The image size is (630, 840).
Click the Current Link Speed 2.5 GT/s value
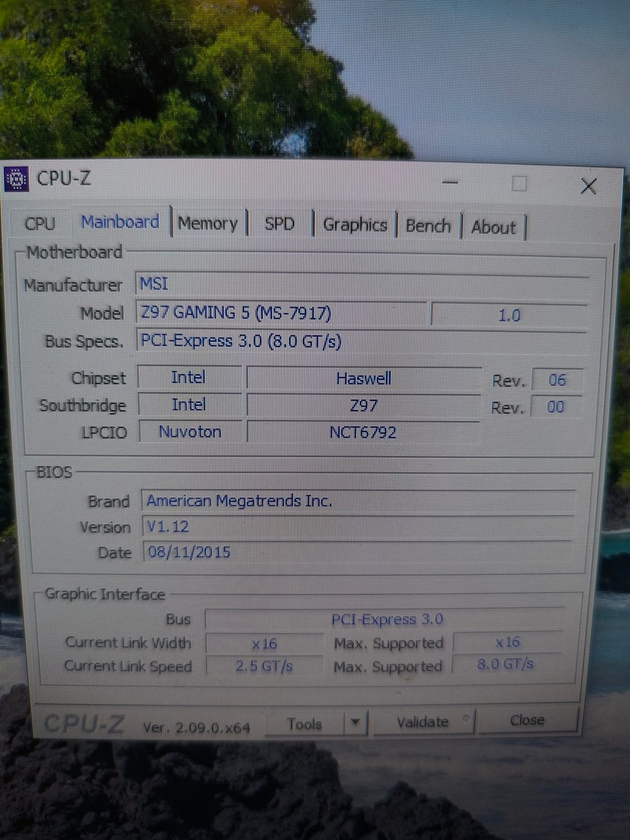click(x=264, y=666)
